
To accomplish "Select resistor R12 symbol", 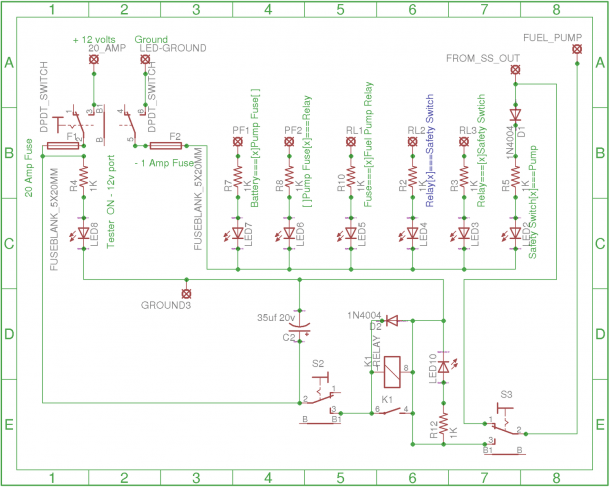I will click(x=443, y=424).
